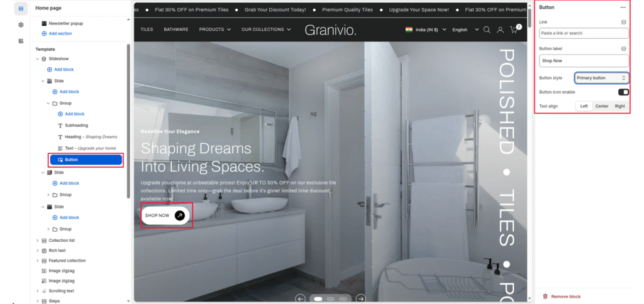Click dynamic source icon beside Link label
This screenshot has width=644, height=304.
click(624, 22)
